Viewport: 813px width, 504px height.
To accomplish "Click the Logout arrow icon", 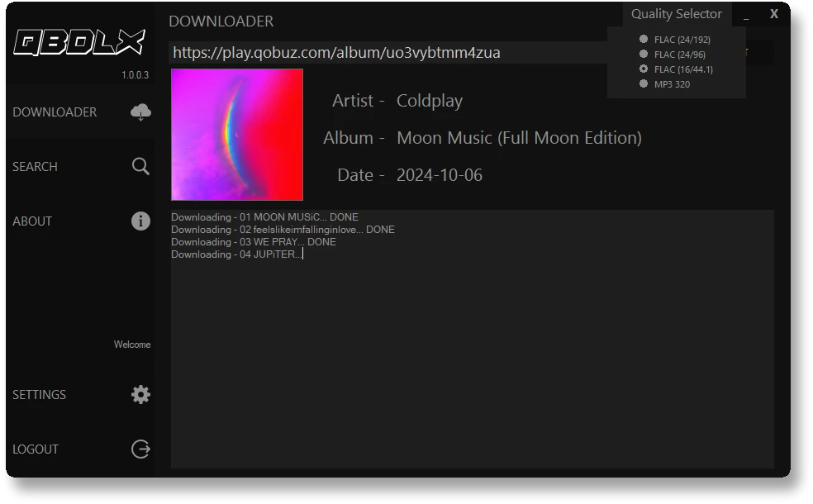I will click(140, 449).
